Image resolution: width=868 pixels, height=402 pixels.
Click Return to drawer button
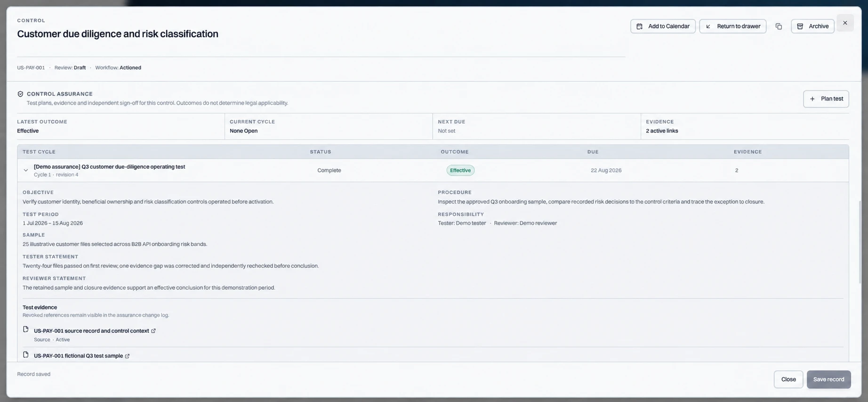(732, 26)
